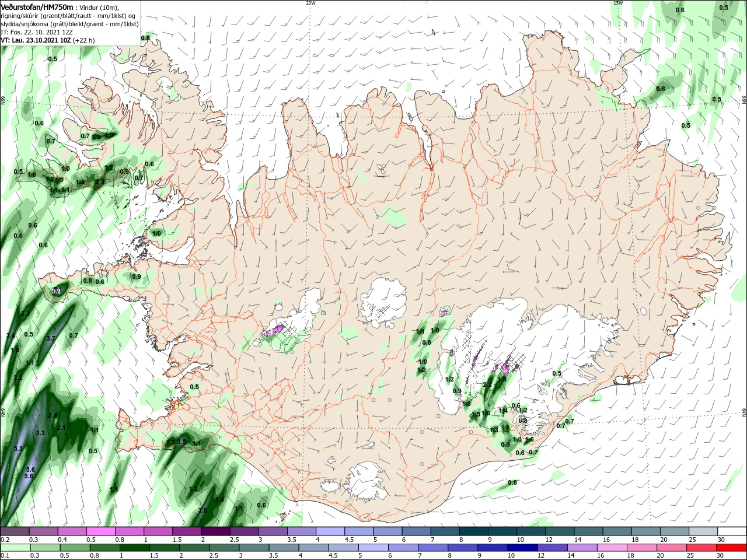Click the 8 mm dark teal snow swatch
Viewport: 747px width, 560px height.
pos(474,531)
